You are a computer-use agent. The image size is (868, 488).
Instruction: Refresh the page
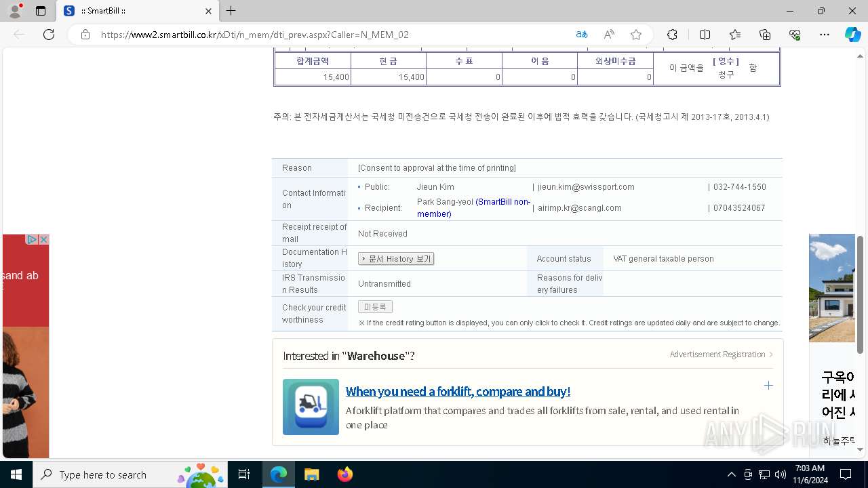(x=49, y=35)
